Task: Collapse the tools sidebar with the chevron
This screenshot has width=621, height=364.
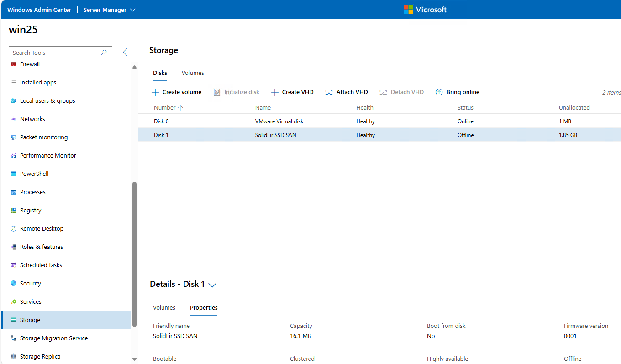Action: (x=125, y=52)
